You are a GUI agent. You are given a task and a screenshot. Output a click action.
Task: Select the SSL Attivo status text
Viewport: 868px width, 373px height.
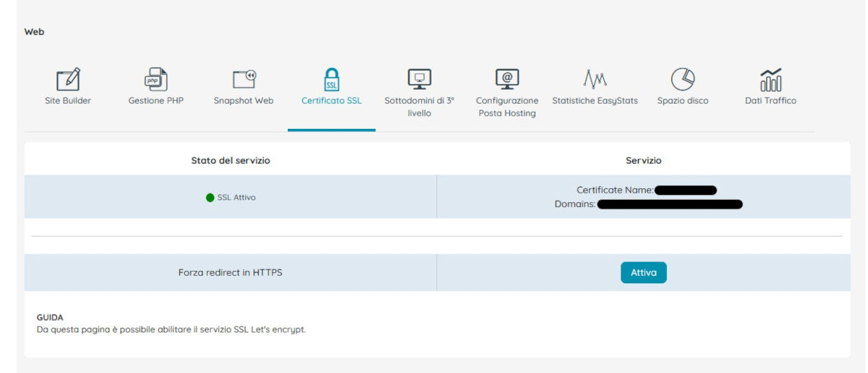pos(237,197)
